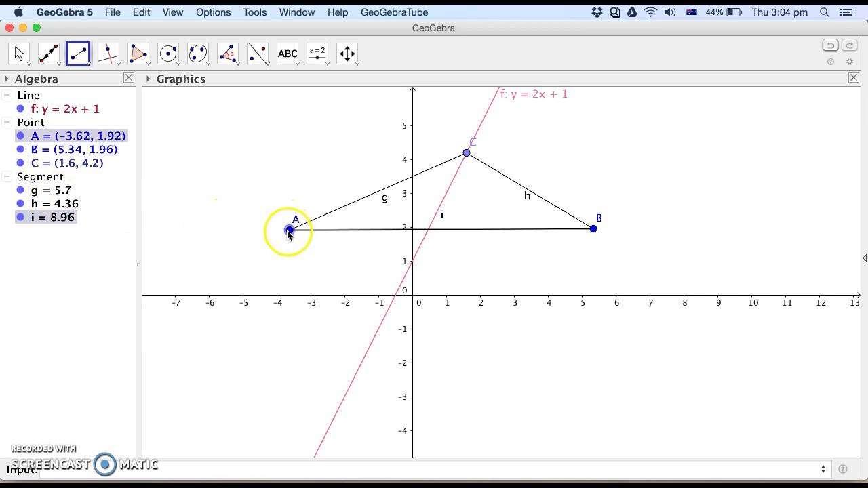Collapse the Line group in Algebra

click(x=7, y=96)
